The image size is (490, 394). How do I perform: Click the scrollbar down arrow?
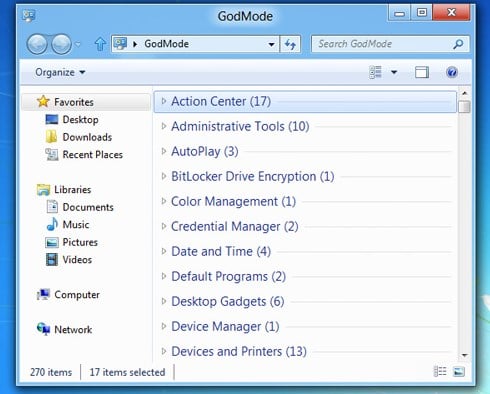pyautogui.click(x=464, y=355)
